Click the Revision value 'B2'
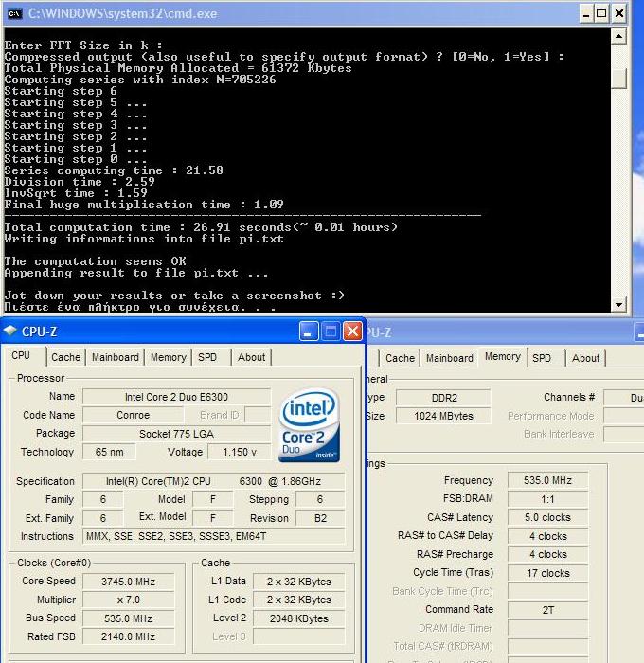Viewport: 644px width, 663px height. coord(320,518)
